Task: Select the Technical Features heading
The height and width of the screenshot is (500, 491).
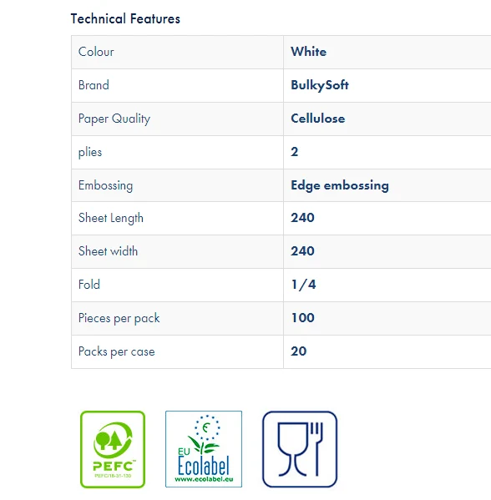Action: [x=125, y=19]
